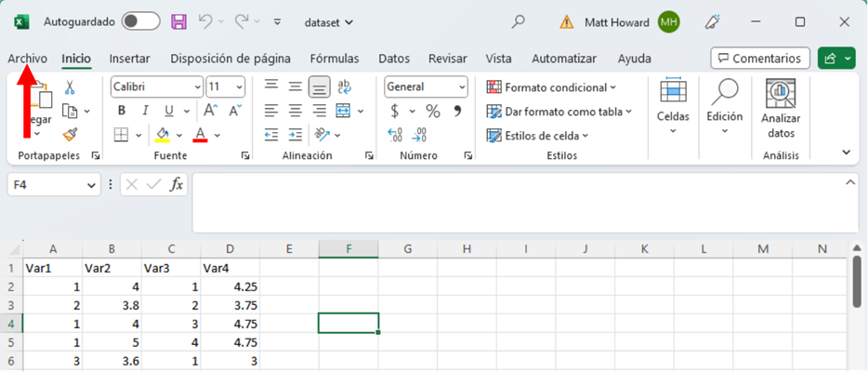The width and height of the screenshot is (868, 372).
Task: Select the Format Painter brush icon
Action: [x=69, y=135]
